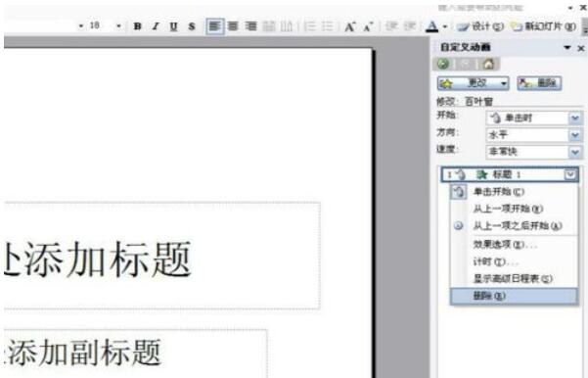The width and height of the screenshot is (588, 378).
Task: Open the font size 18 dropdown
Action: (x=119, y=26)
